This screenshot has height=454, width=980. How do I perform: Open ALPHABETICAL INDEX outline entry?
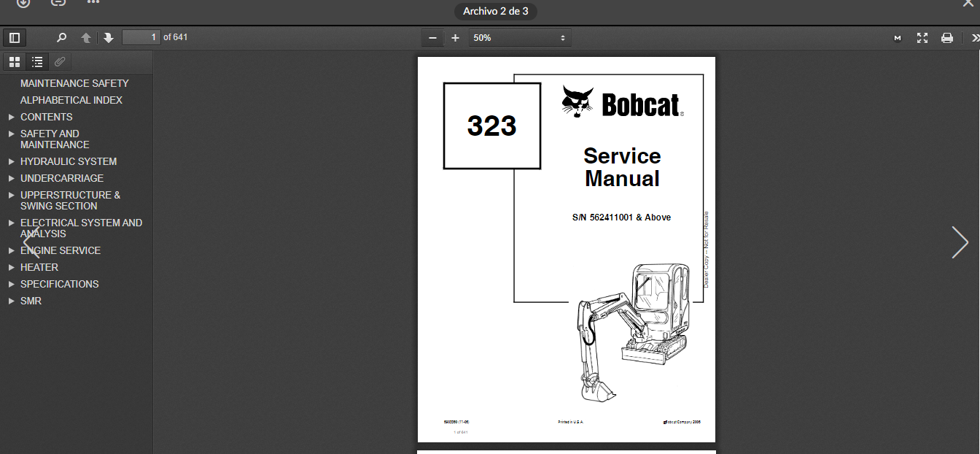[71, 100]
